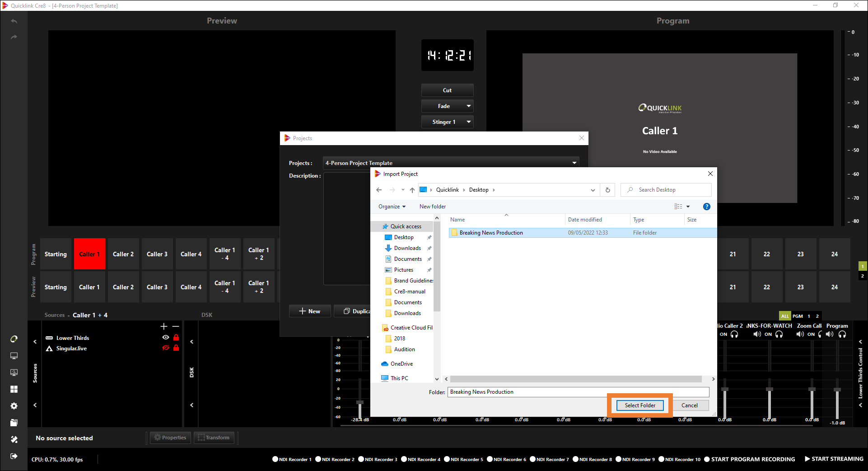
Task: Hide the Lower Thirds source
Action: 166,338
